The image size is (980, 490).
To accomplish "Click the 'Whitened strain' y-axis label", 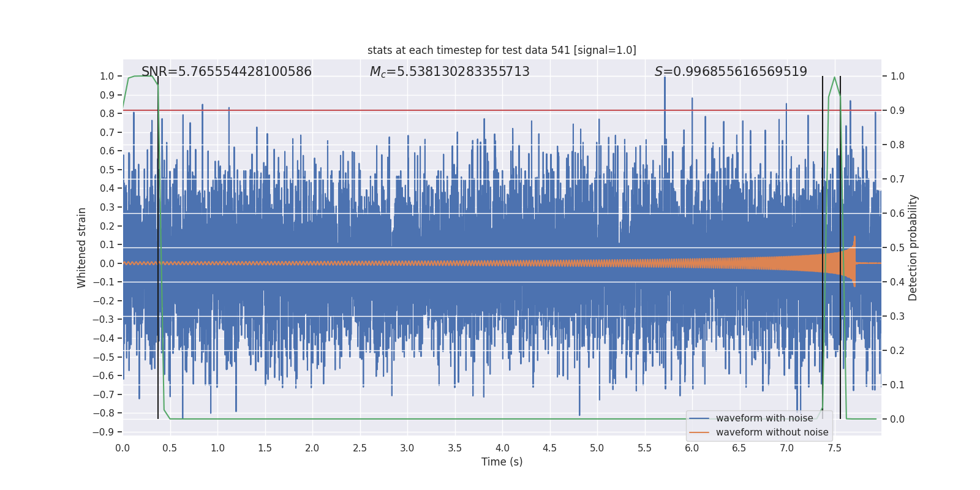I will point(81,247).
